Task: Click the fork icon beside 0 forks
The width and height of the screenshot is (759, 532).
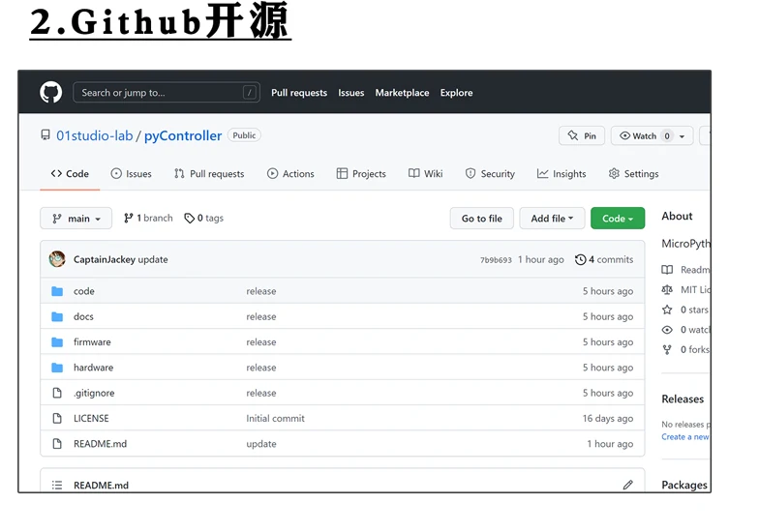Action: (667, 350)
